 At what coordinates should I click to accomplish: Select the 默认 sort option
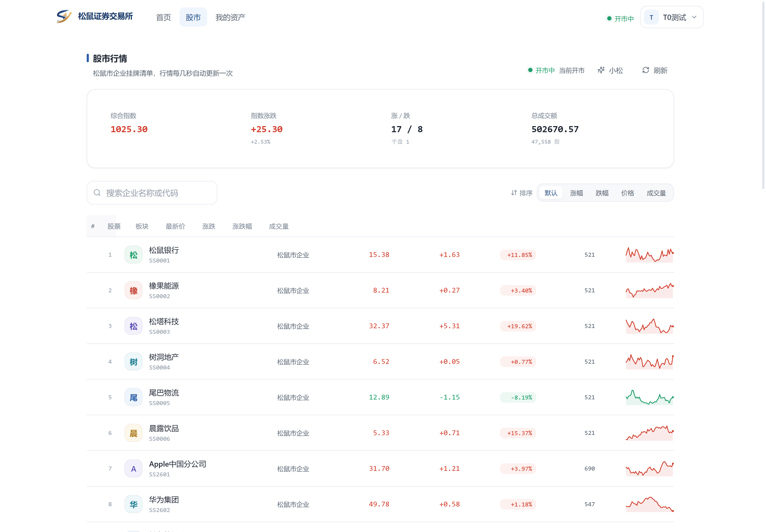point(551,193)
